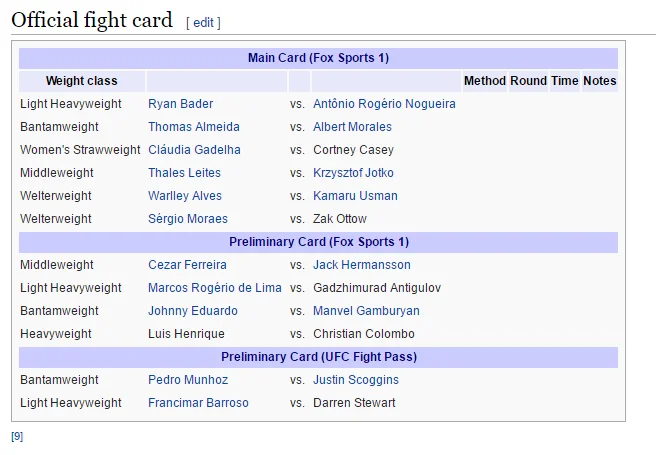Click Marcos Rogério de Lima link

pos(215,288)
